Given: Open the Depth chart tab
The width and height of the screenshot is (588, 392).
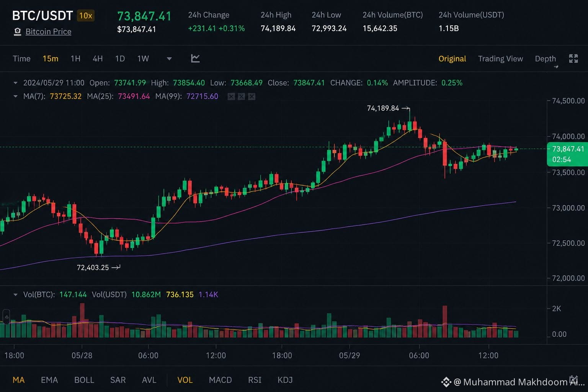Looking at the screenshot, I should (545, 59).
